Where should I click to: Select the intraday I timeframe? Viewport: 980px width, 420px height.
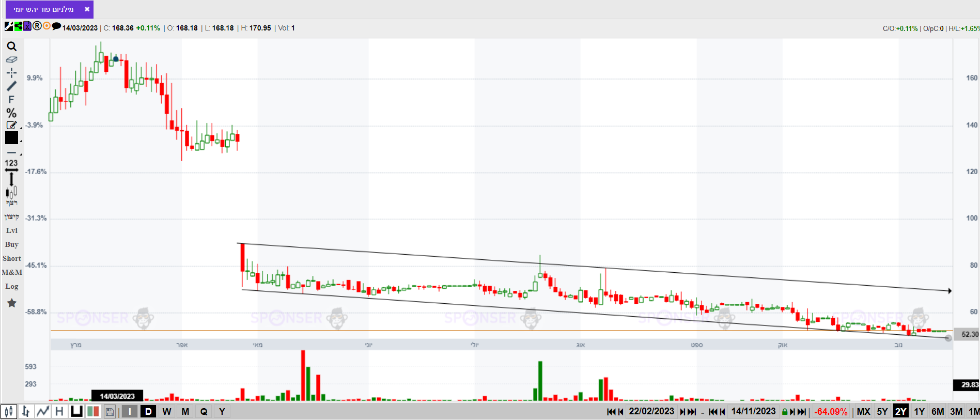pos(130,411)
